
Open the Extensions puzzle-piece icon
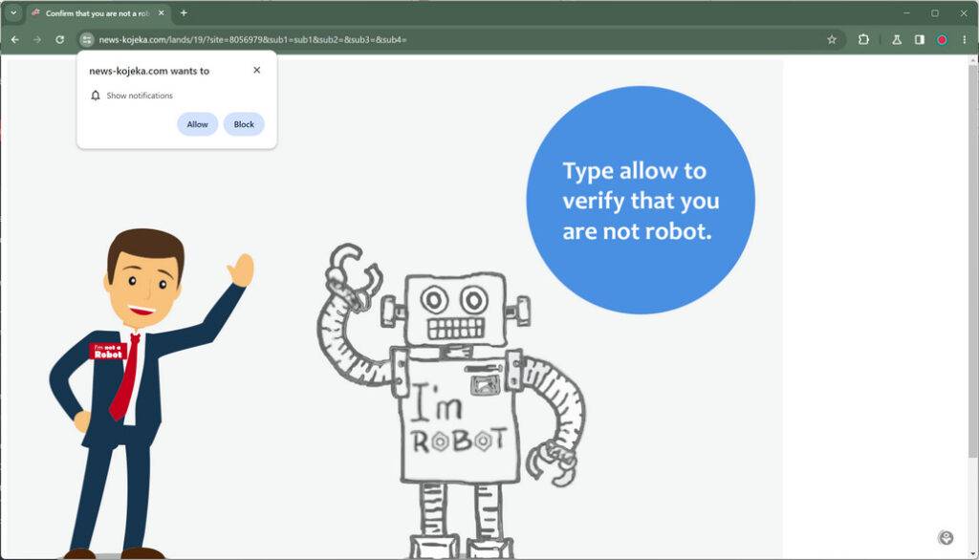[x=864, y=40]
